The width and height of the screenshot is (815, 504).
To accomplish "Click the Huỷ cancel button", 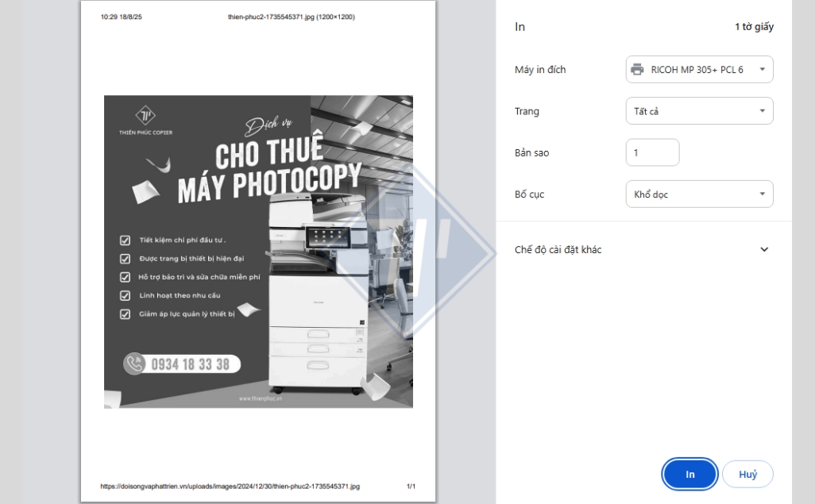I will point(747,474).
